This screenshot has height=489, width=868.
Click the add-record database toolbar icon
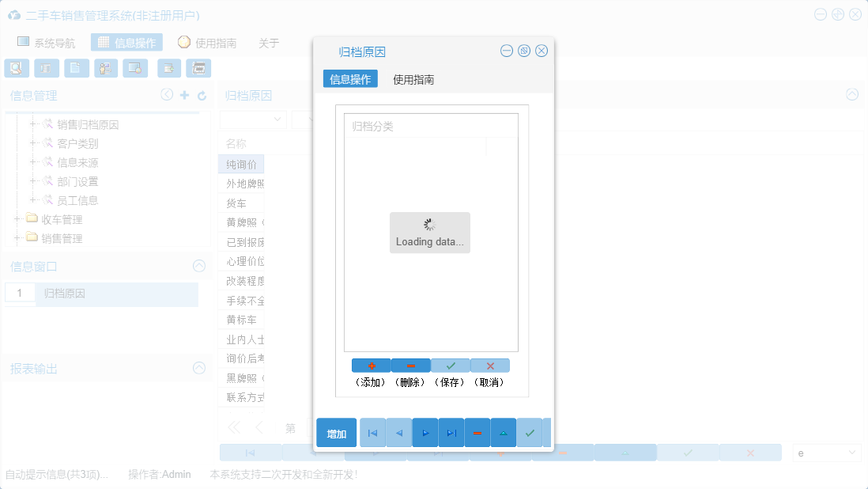(168, 68)
